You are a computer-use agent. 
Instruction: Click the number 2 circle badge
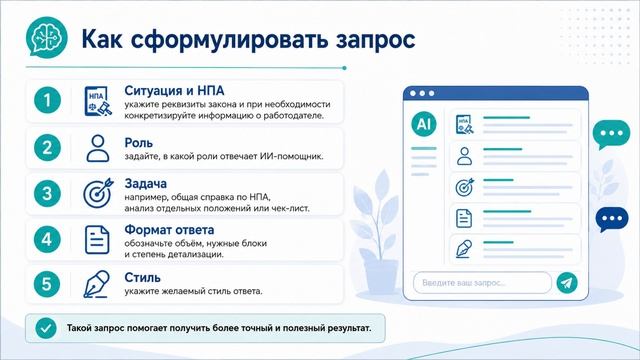pos(47,147)
